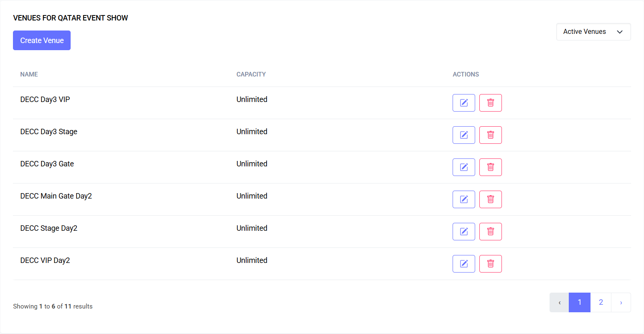Select page 1 in pagination
Viewport: 644px width, 334px height.
click(x=580, y=302)
